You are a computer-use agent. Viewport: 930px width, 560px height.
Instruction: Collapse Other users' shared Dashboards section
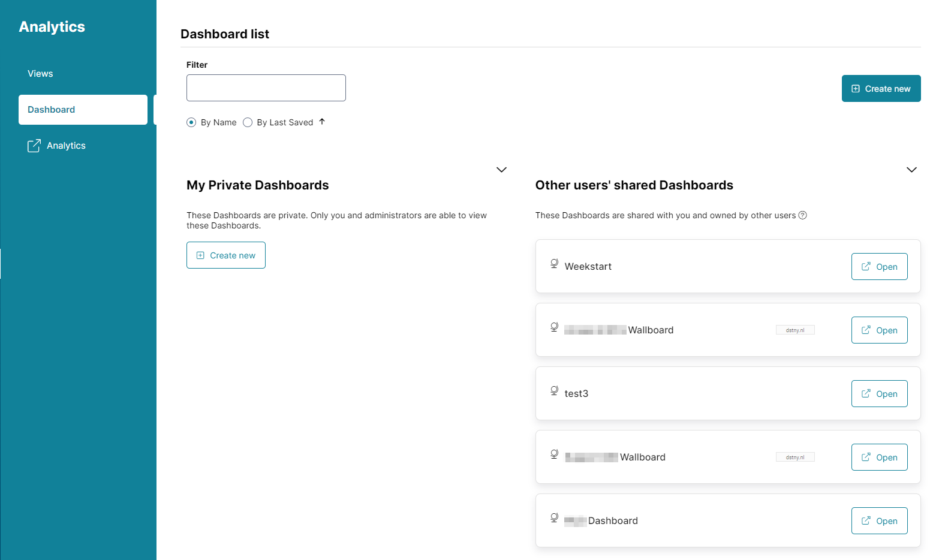pos(911,170)
